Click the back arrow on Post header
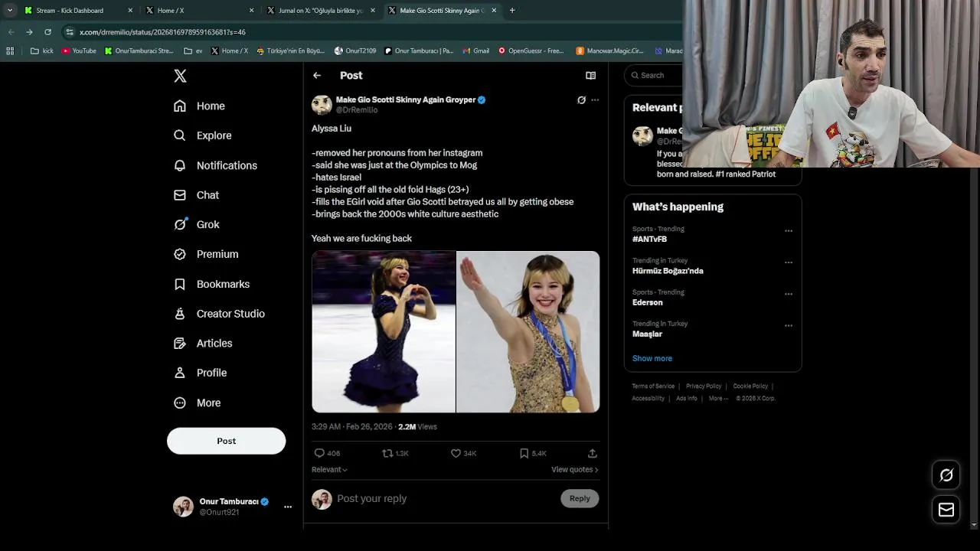 point(317,76)
